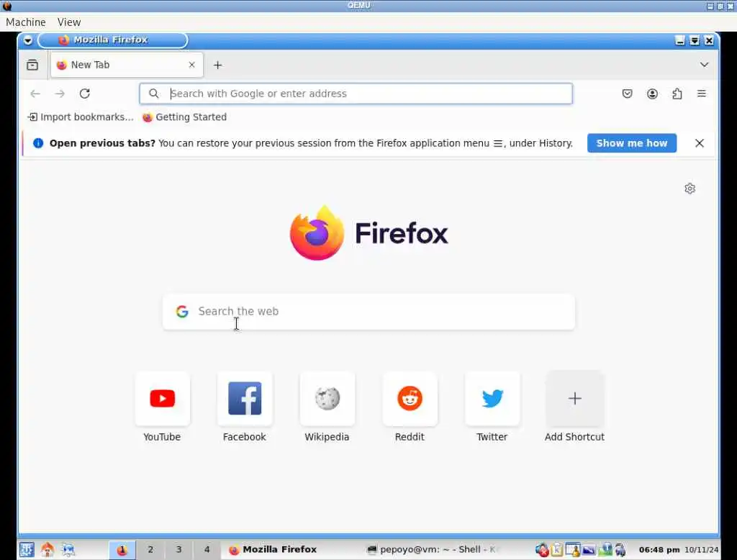Image resolution: width=737 pixels, height=560 pixels.
Task: Click the 10/11/24 date in the taskbar
Action: 701,550
